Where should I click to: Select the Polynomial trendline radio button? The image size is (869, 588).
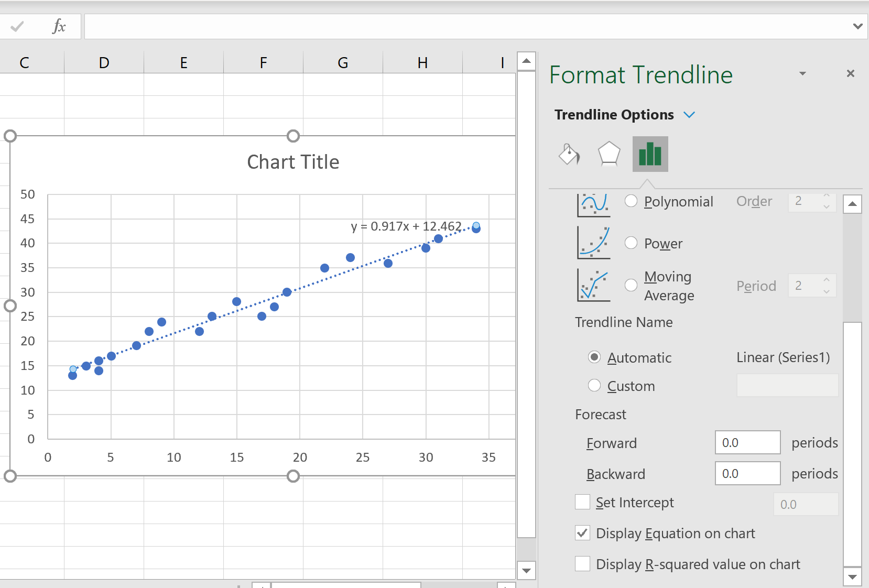[632, 201]
